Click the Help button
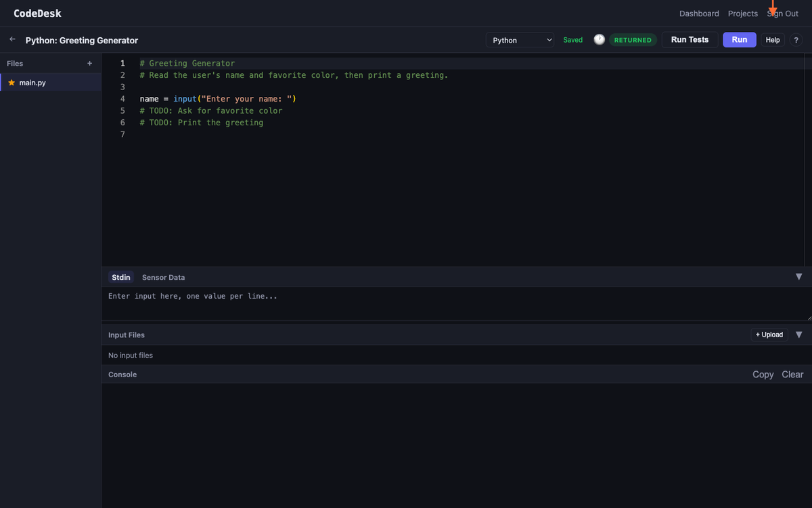Image resolution: width=812 pixels, height=508 pixels. [772, 40]
